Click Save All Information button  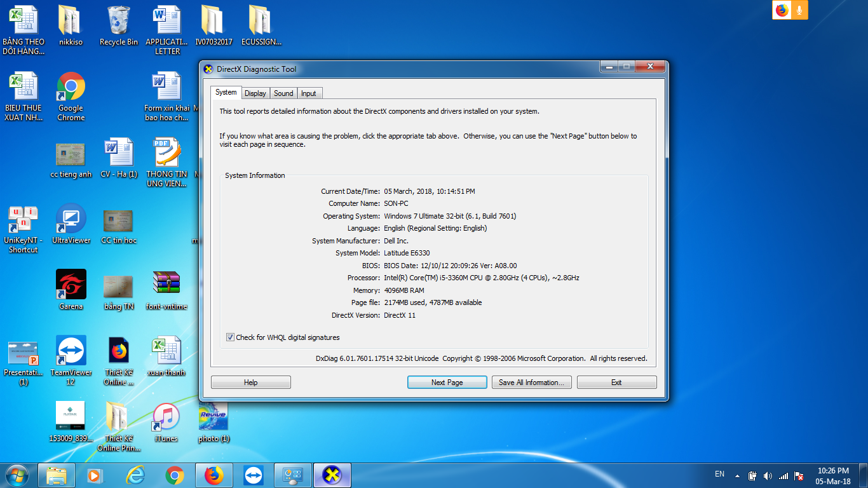(x=531, y=383)
